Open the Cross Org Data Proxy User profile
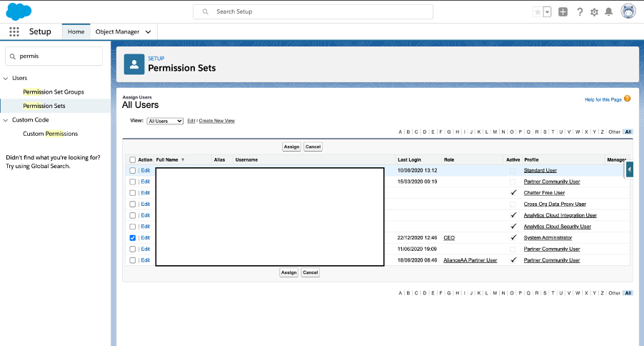This screenshot has width=644, height=346. pos(555,204)
